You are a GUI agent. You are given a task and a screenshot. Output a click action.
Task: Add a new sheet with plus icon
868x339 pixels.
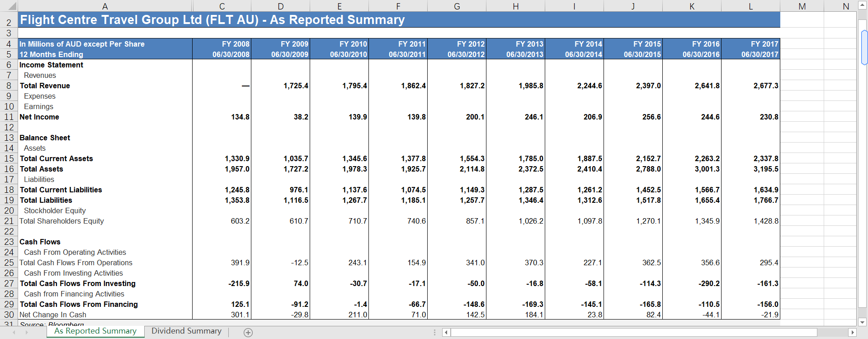(248, 333)
